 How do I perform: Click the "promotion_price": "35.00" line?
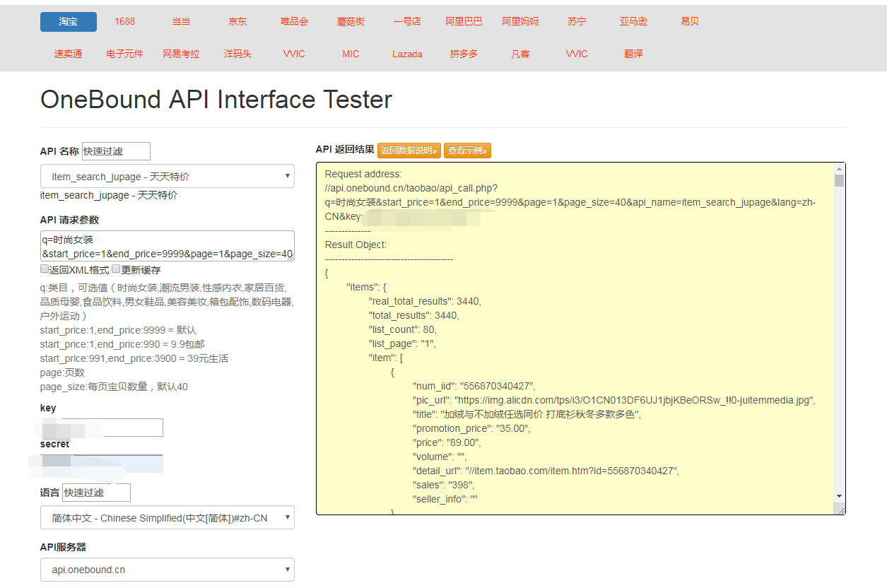(x=471, y=428)
